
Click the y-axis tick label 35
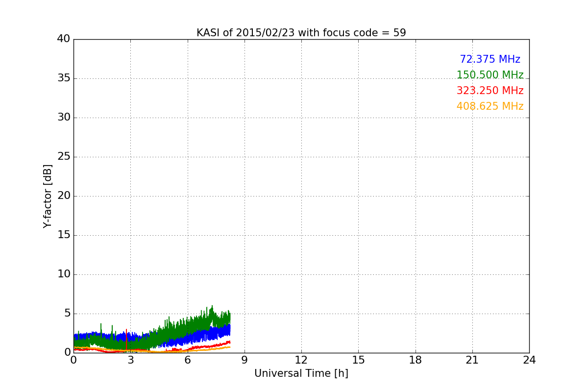click(64, 78)
